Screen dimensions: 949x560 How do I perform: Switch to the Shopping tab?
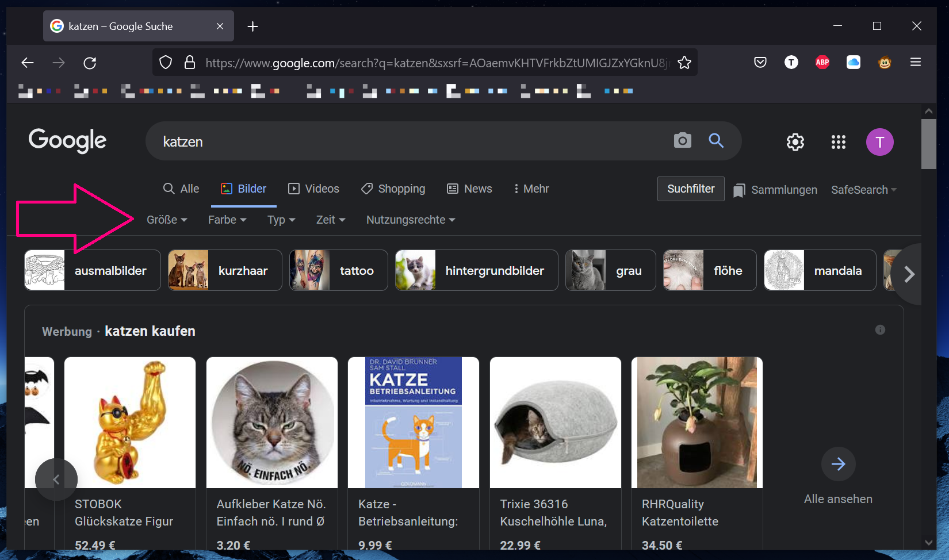coord(393,189)
